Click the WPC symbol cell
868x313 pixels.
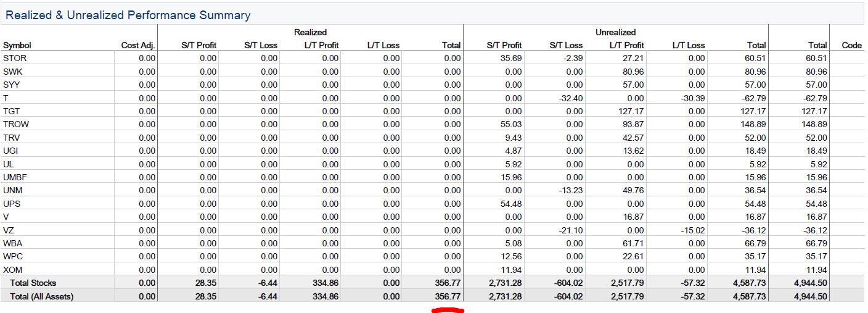14,256
